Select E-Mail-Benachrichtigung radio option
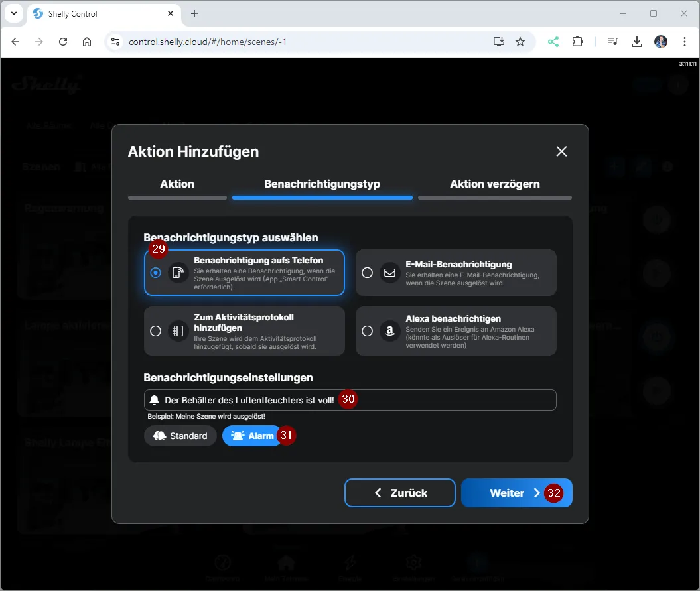This screenshot has width=700, height=591. (x=367, y=273)
